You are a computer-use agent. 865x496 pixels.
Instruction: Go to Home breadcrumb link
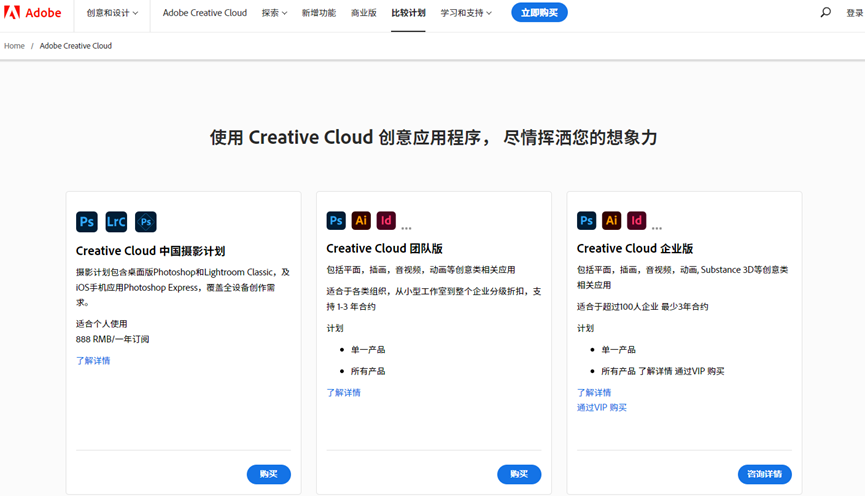coord(14,46)
